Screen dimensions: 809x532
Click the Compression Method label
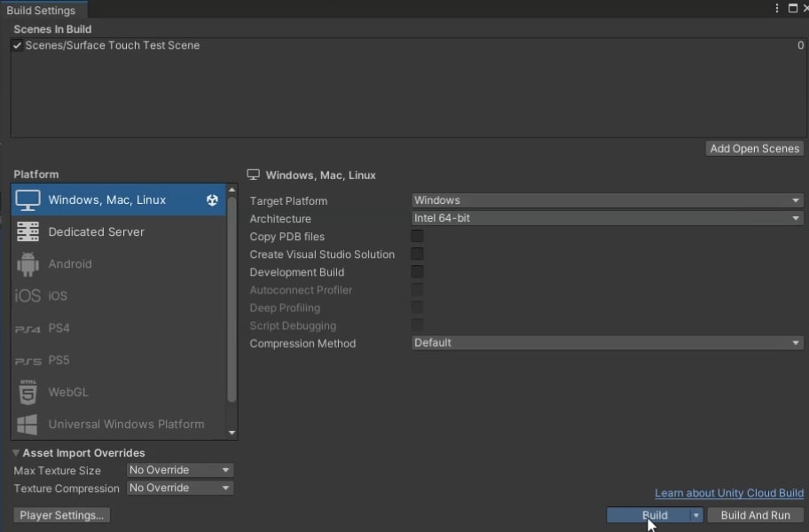click(302, 343)
